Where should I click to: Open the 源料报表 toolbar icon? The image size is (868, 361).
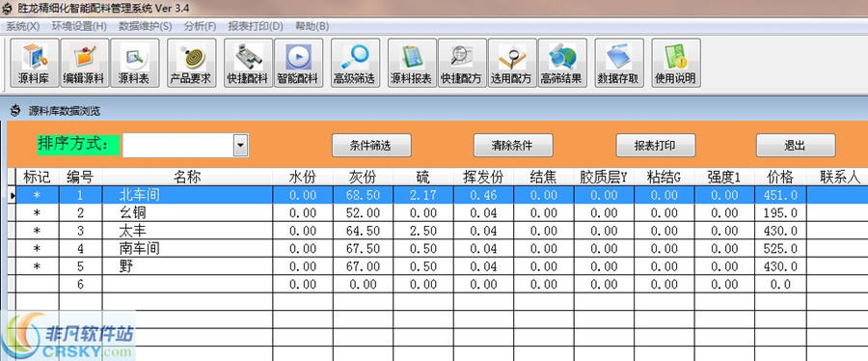pos(412,63)
